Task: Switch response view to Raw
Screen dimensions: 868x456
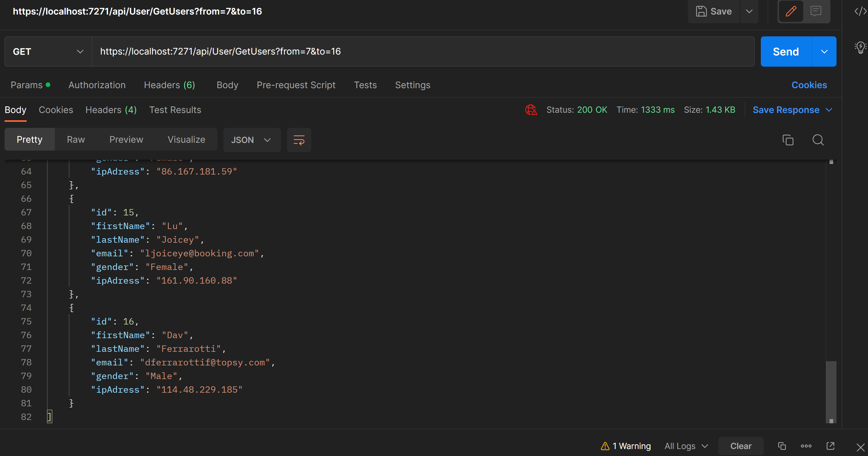Action: 75,139
